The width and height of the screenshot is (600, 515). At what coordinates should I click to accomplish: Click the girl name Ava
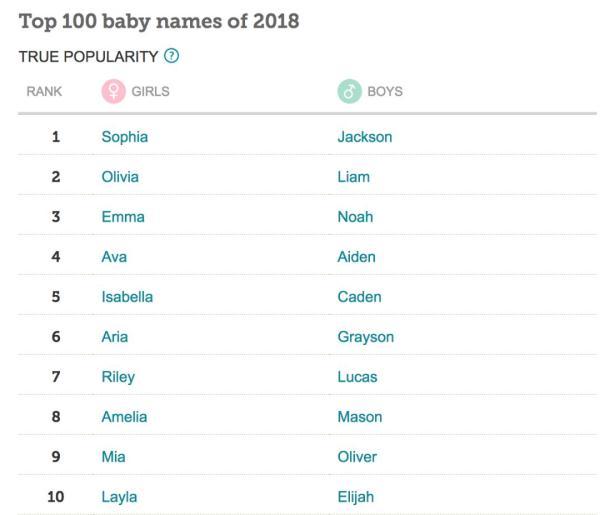(x=114, y=257)
